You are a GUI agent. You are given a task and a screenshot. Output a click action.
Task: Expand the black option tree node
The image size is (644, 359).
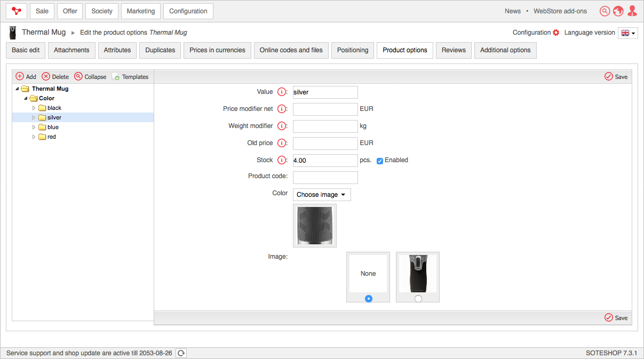coord(34,108)
